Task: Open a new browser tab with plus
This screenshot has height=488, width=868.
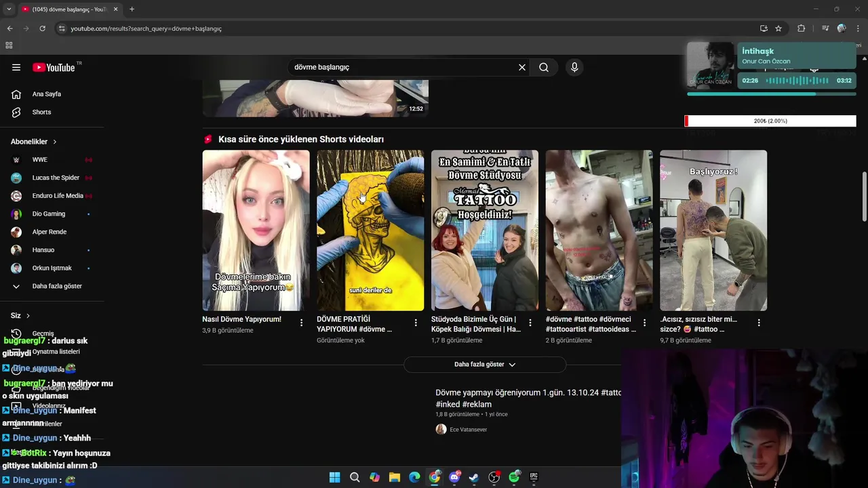Action: coord(132,9)
